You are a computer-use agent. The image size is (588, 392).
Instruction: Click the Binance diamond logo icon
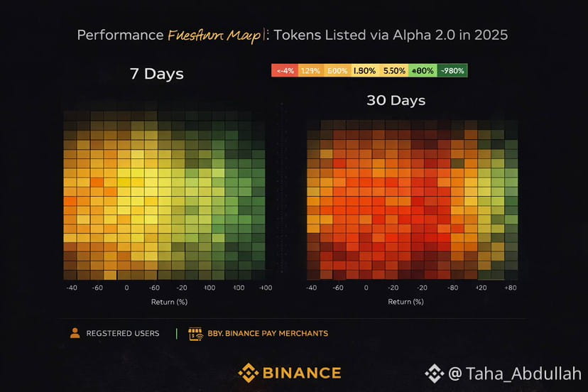click(x=249, y=373)
